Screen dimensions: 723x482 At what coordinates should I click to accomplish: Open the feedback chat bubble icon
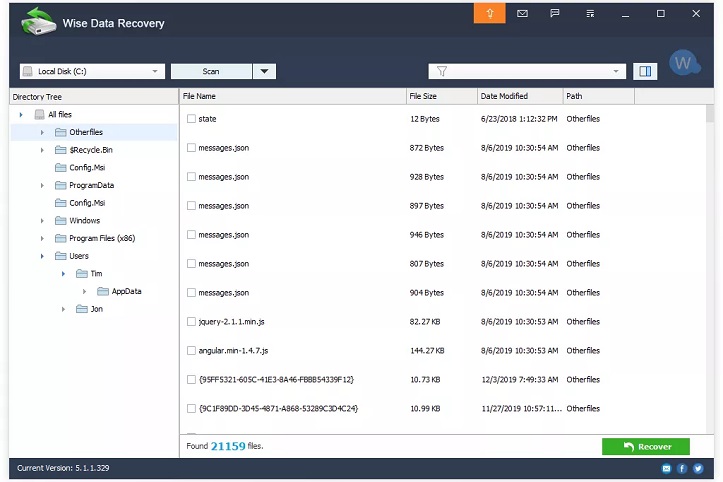555,13
